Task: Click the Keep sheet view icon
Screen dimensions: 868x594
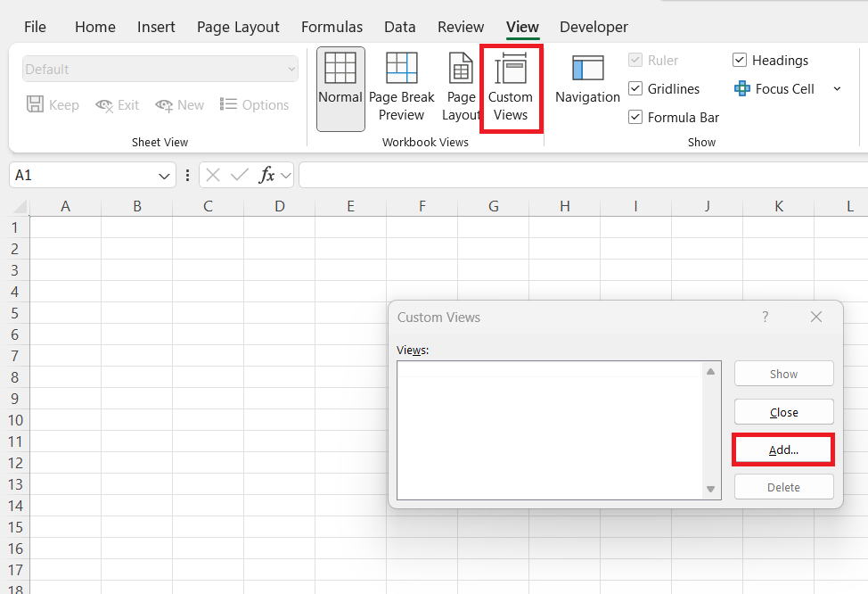Action: tap(35, 104)
